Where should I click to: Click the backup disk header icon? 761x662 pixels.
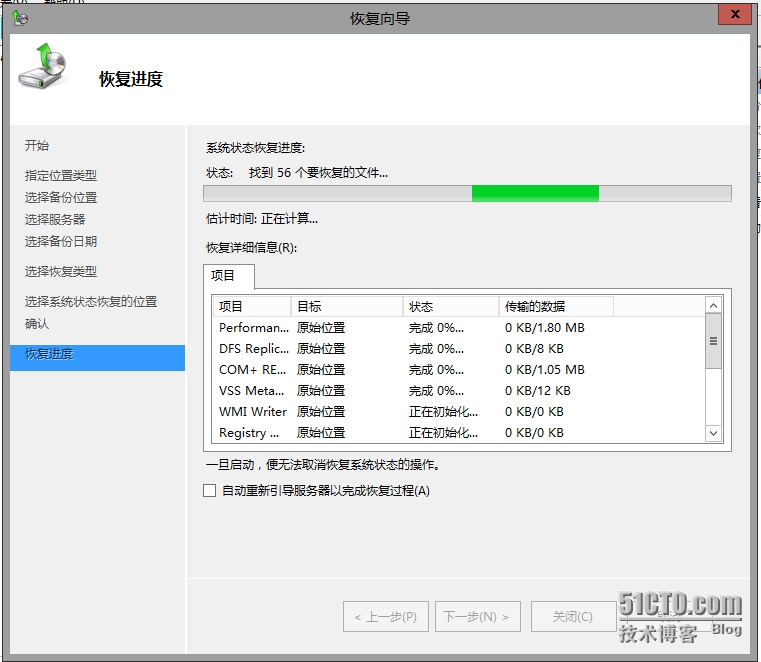43,66
